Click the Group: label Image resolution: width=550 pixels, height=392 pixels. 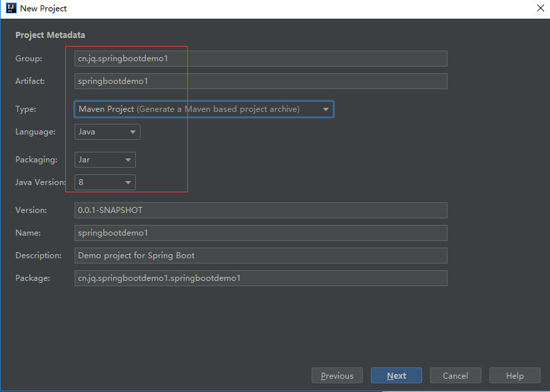(29, 59)
